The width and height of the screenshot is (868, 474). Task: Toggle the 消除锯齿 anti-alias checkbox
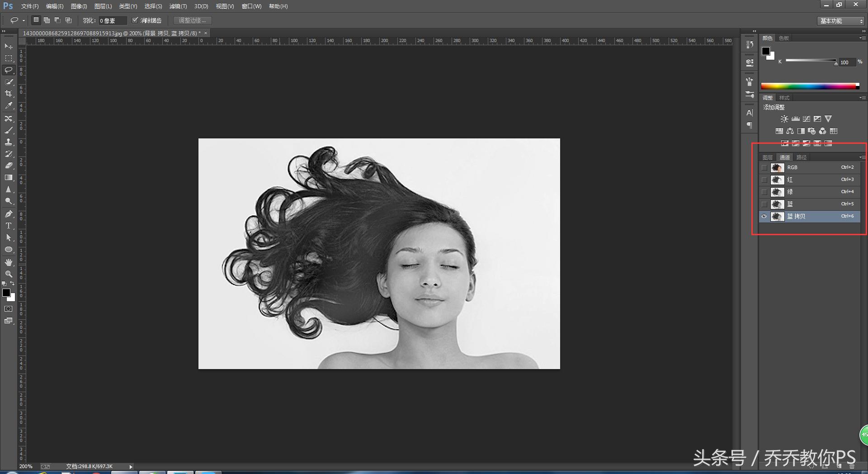[x=135, y=20]
